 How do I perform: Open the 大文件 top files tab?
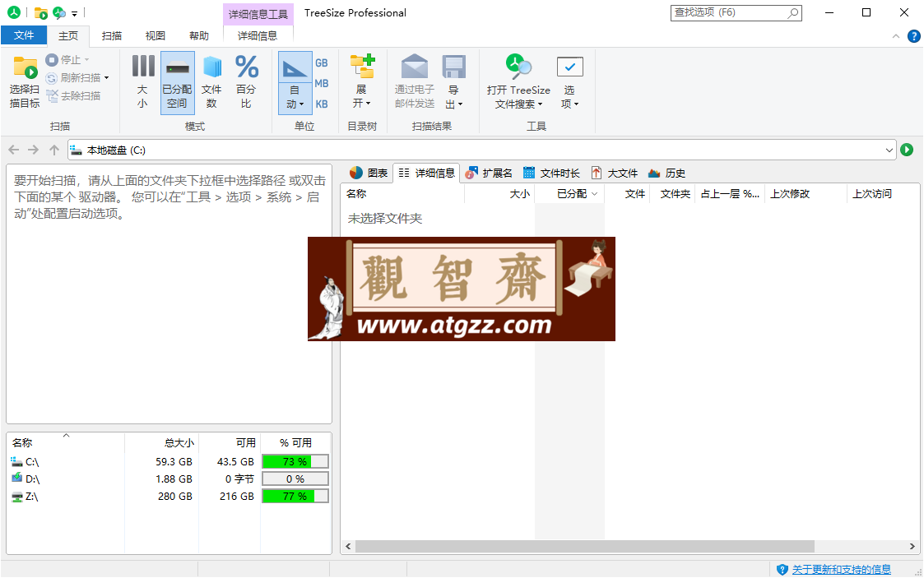615,173
